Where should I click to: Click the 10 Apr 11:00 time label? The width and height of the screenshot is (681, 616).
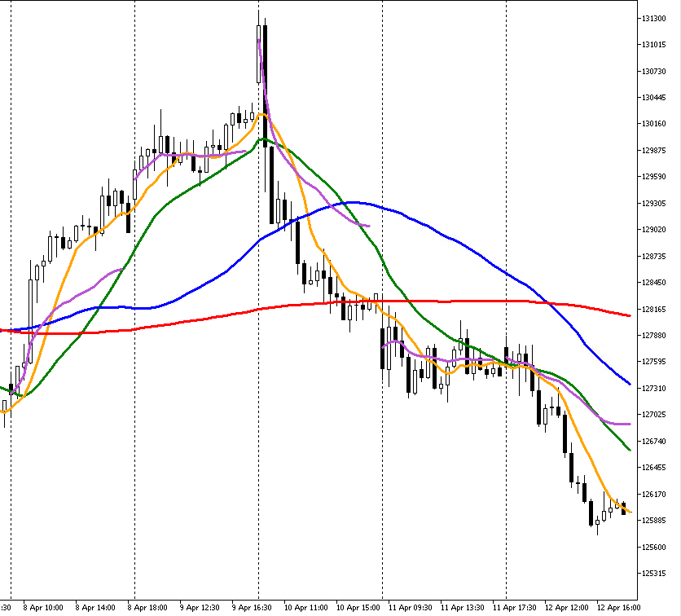305,607
